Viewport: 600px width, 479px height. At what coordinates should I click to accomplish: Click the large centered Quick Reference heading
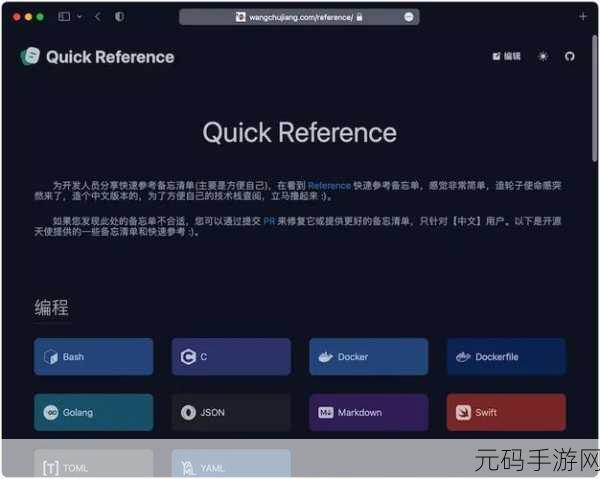300,133
